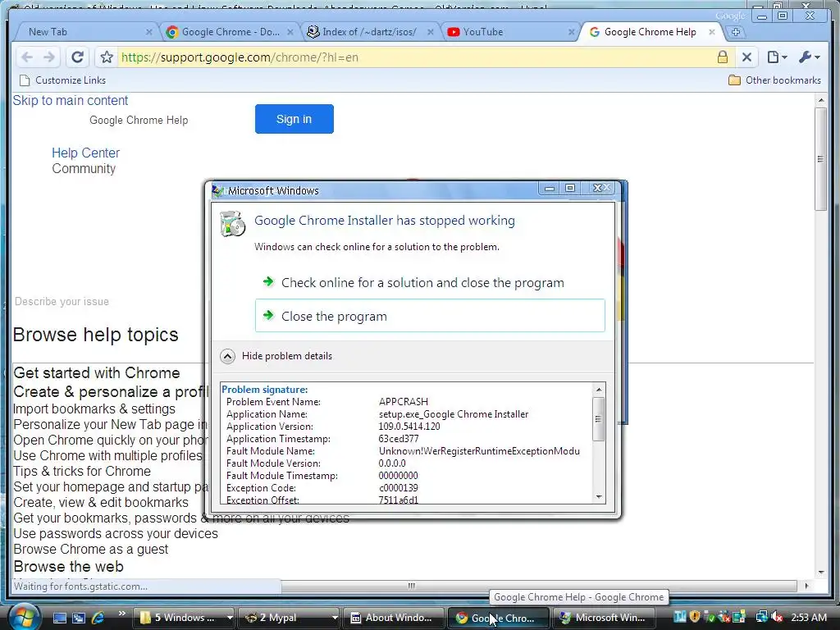Click the security shield tray icon
The width and height of the screenshot is (840, 630).
pyautogui.click(x=695, y=617)
